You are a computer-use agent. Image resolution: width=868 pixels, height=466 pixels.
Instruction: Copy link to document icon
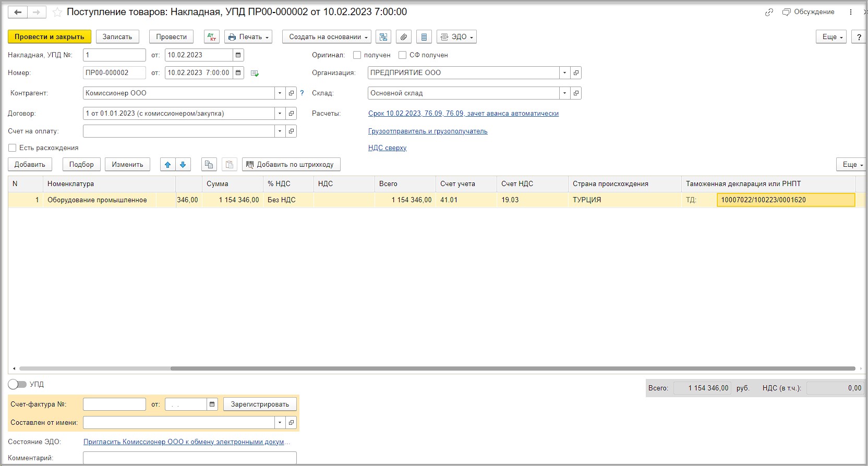tap(769, 12)
